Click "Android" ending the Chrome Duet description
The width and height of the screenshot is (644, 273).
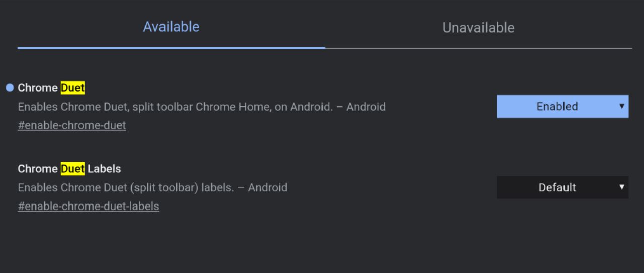(366, 107)
